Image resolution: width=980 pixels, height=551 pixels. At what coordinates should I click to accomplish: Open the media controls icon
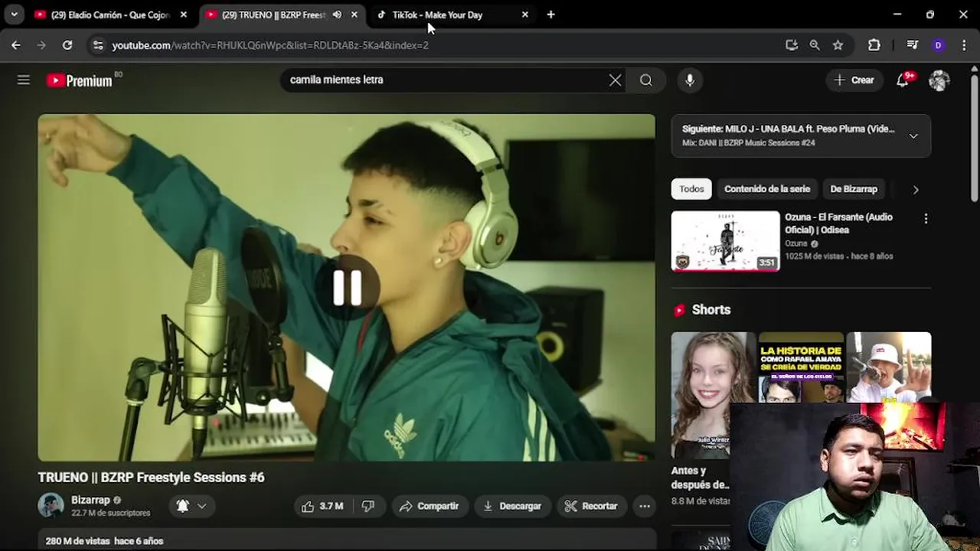[x=912, y=45]
